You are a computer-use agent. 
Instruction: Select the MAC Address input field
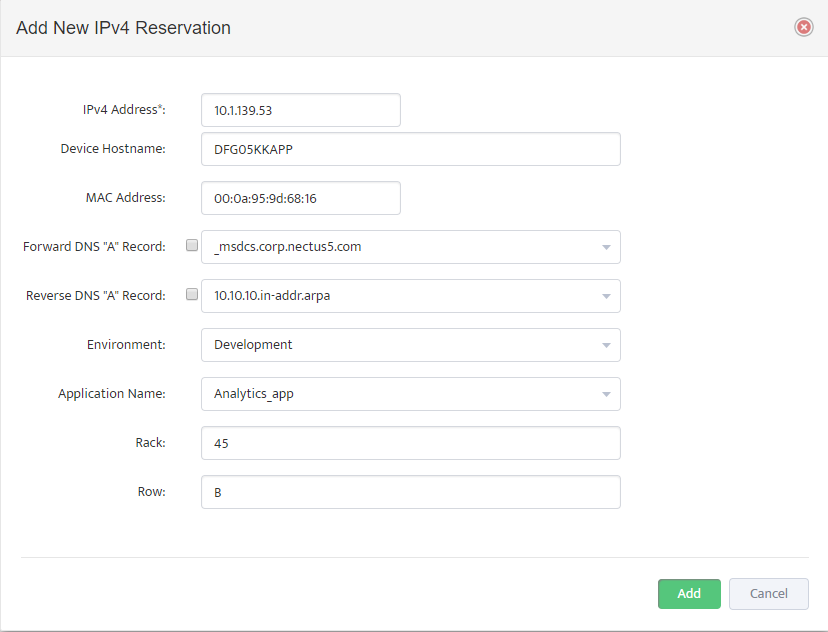click(x=301, y=198)
